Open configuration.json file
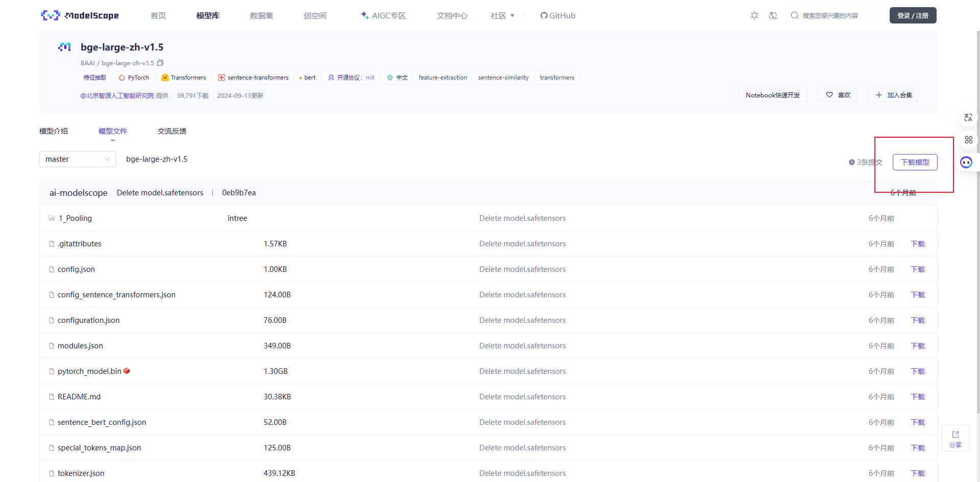The image size is (980, 482). point(88,320)
